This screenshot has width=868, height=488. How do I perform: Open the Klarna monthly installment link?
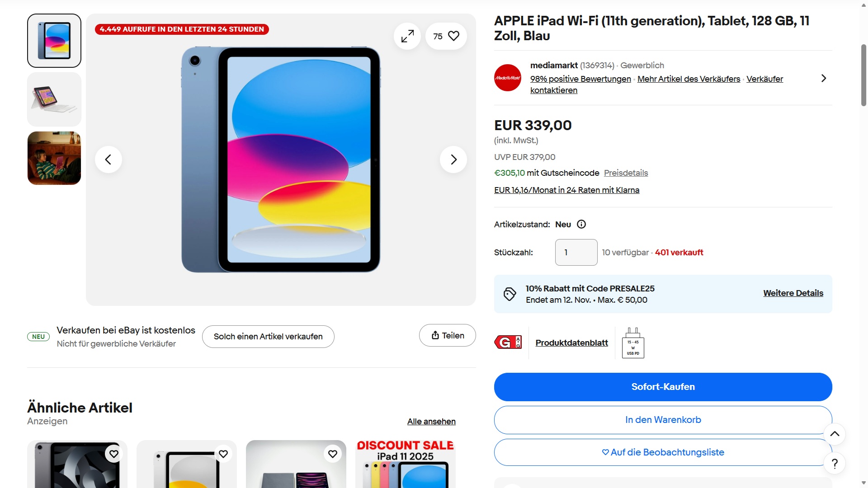(x=566, y=190)
